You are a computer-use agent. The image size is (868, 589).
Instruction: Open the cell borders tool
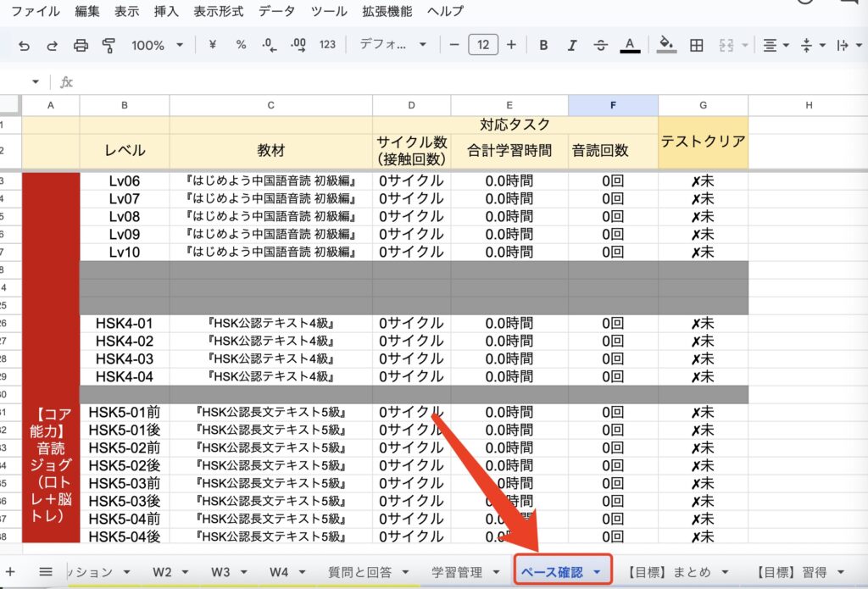tap(697, 46)
